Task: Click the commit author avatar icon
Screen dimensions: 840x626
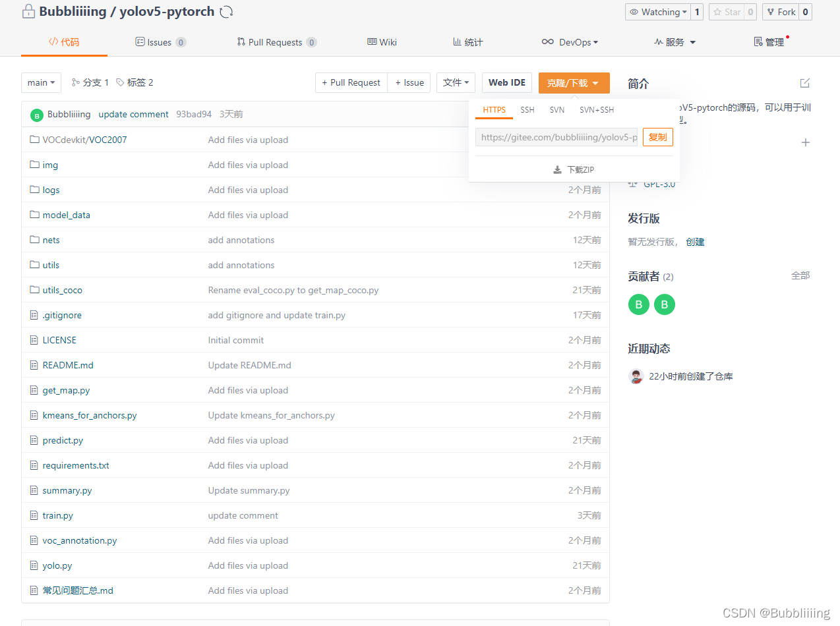Action: click(37, 115)
